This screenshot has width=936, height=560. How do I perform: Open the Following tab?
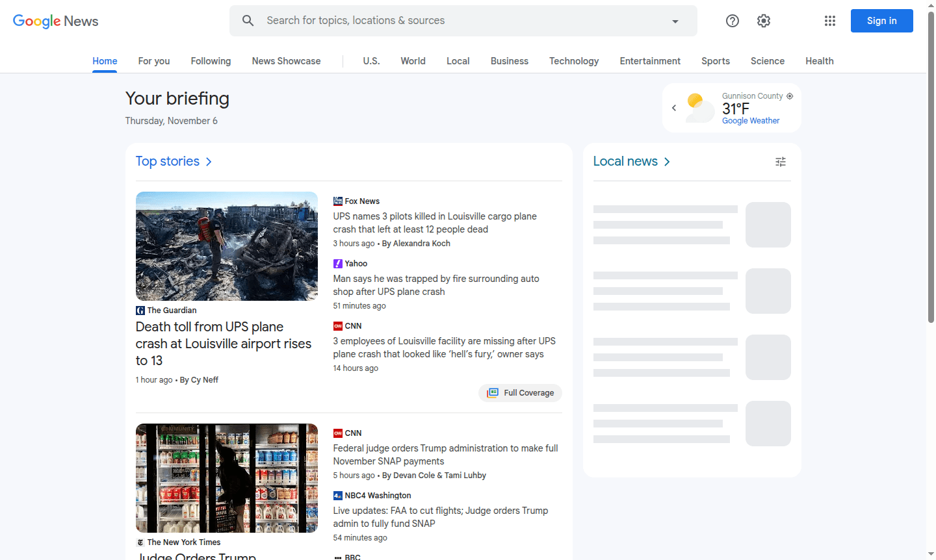tap(211, 60)
